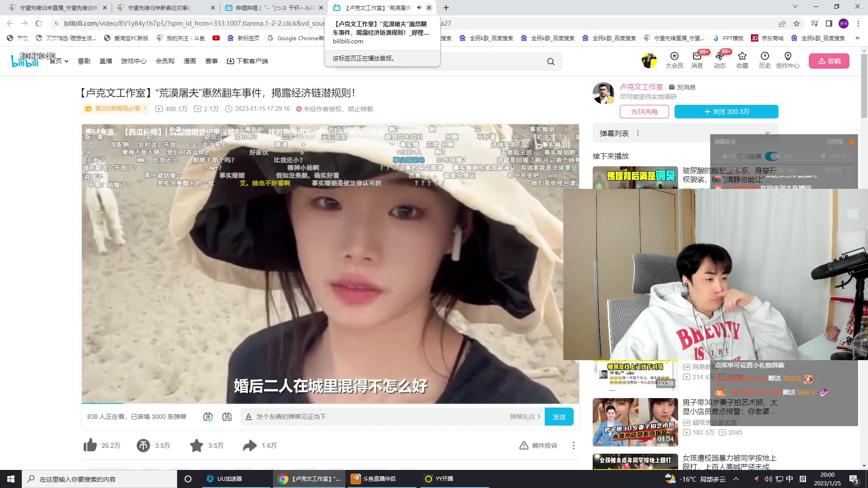
Task: Open the 赛事 menu item
Action: (x=212, y=61)
